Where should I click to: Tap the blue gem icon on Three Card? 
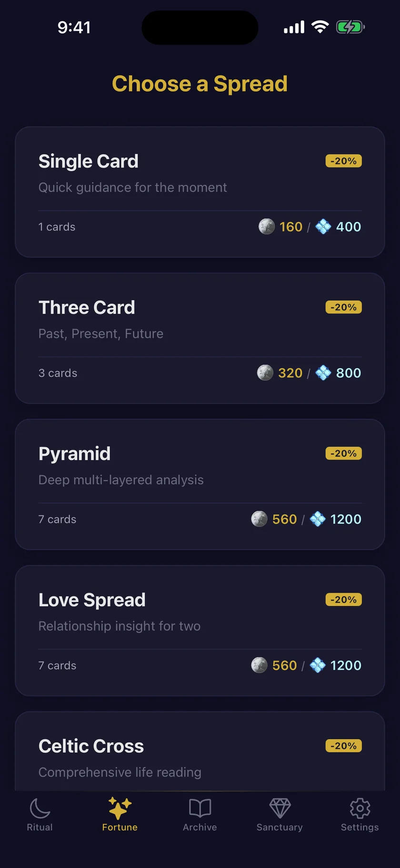pos(323,373)
